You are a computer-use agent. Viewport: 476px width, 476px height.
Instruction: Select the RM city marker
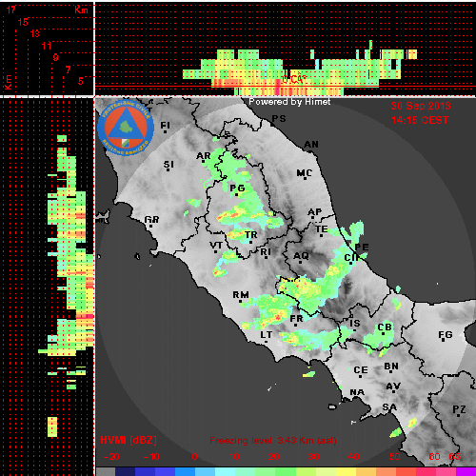pos(240,301)
